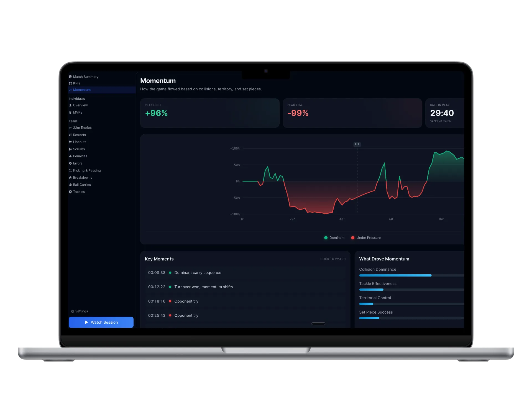The height and width of the screenshot is (399, 532).
Task: Click the Scrums group icon
Action: pyautogui.click(x=70, y=149)
